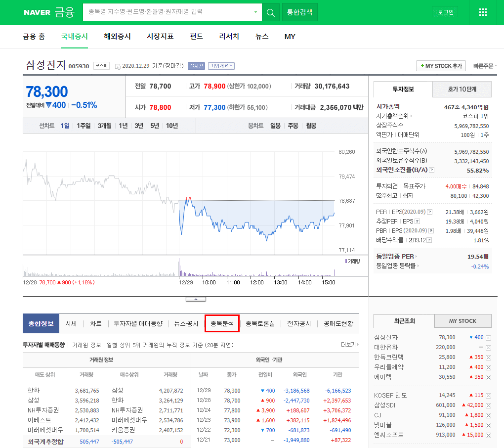Select the 1일 line chart period

coord(65,126)
